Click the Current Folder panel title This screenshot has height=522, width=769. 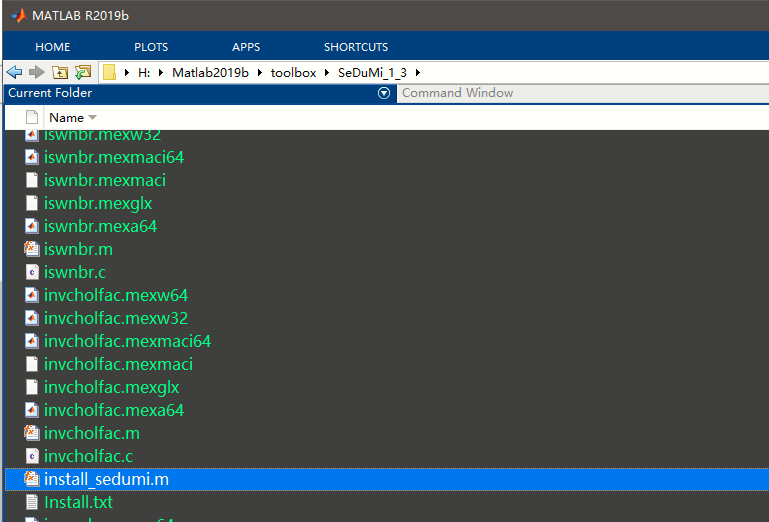[50, 93]
